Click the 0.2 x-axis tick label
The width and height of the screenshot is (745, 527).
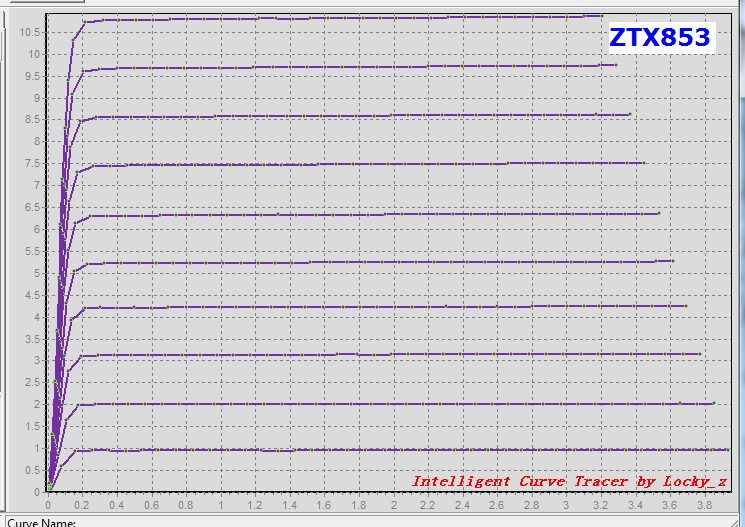82,505
